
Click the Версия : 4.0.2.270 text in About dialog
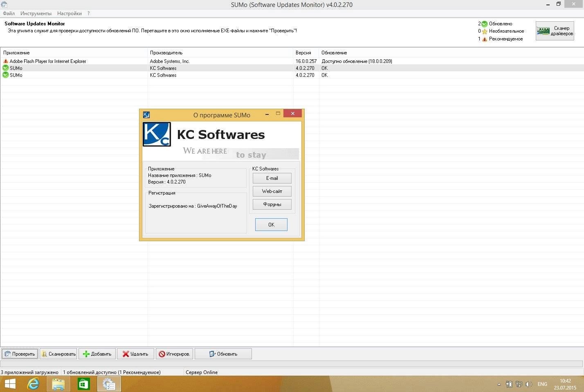167,182
